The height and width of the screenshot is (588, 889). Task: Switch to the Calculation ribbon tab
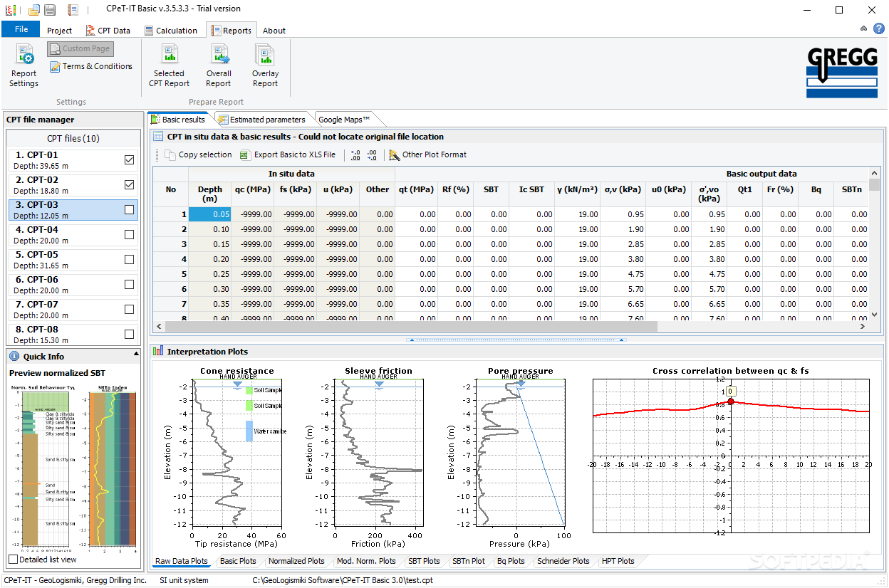171,31
